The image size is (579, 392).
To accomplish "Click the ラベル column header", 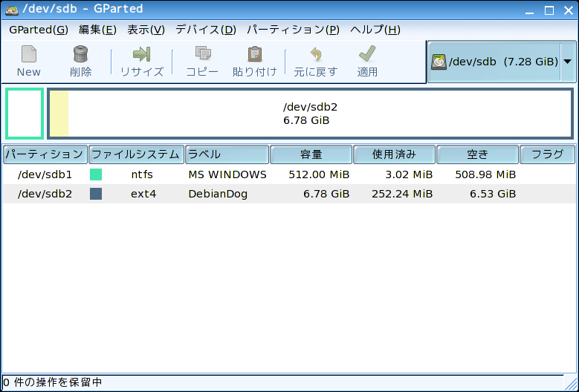I will pos(227,154).
